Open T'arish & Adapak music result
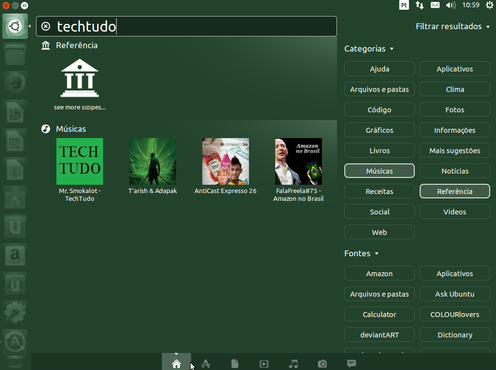 (153, 166)
